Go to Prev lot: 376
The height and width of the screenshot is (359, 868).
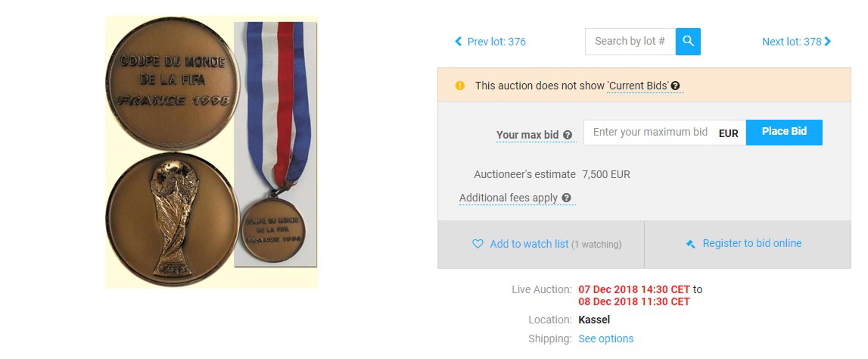pos(490,42)
